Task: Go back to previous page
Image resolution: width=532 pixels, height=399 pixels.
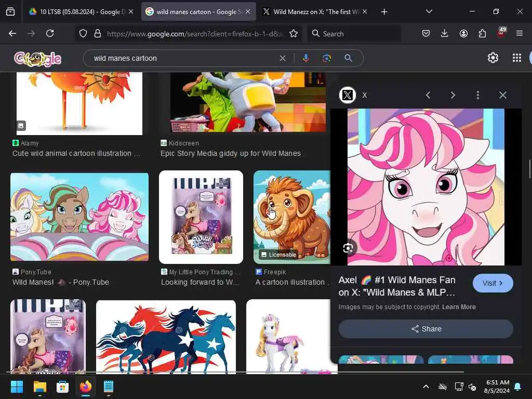Action: [12, 33]
